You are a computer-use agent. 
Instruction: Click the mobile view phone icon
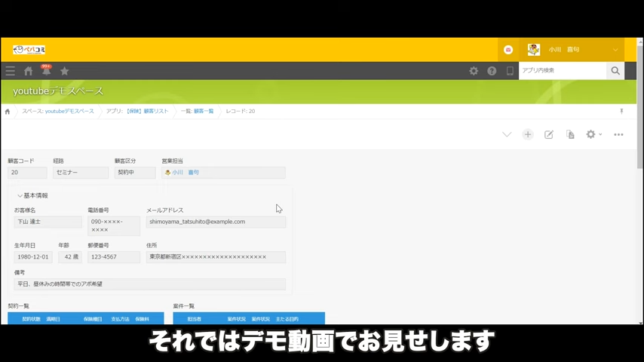(x=510, y=71)
